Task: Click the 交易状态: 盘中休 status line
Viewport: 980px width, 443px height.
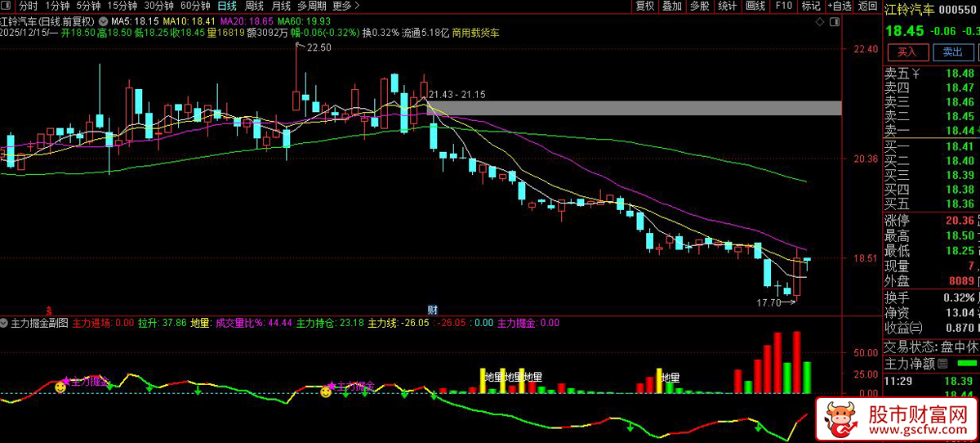Action: 931,347
